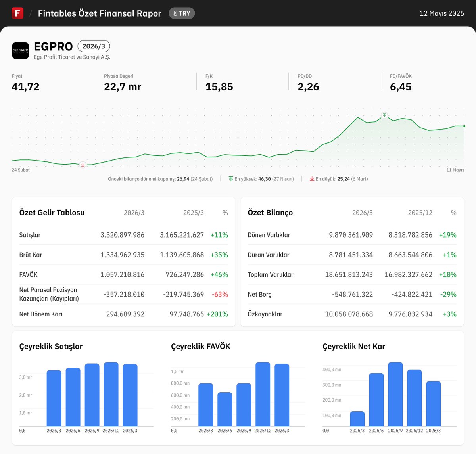Click the F/K value 15,85
This screenshot has height=454, width=476.
coord(219,87)
